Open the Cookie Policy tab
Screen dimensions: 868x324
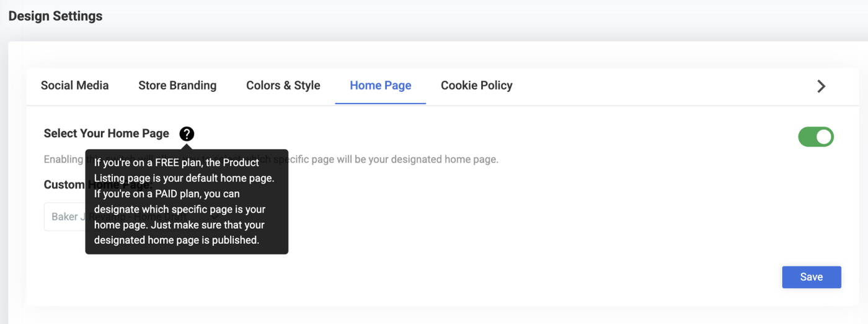point(476,86)
